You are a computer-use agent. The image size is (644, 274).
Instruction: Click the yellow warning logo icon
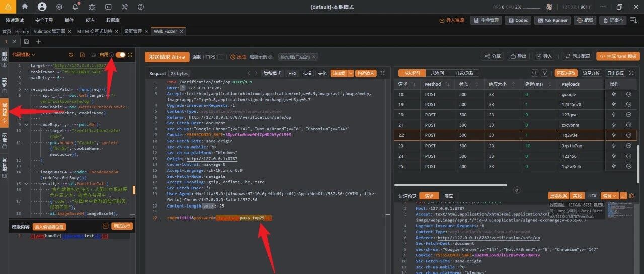(8, 7)
